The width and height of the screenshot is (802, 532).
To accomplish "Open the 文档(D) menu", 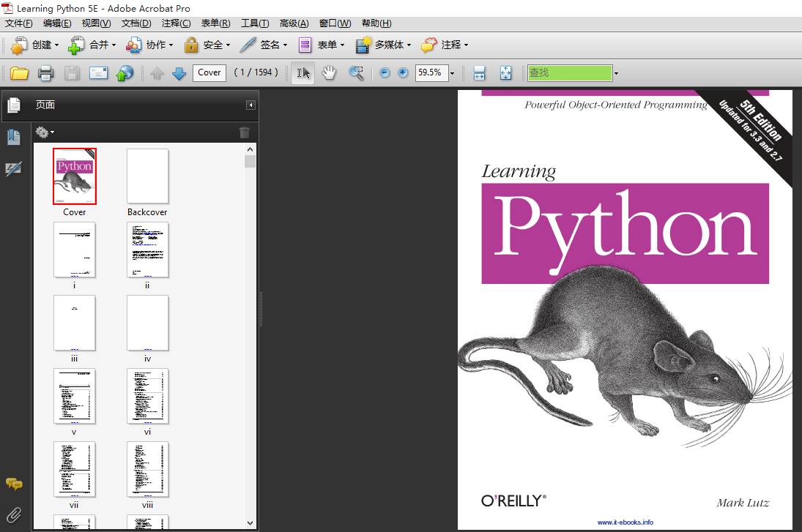I will 136,23.
